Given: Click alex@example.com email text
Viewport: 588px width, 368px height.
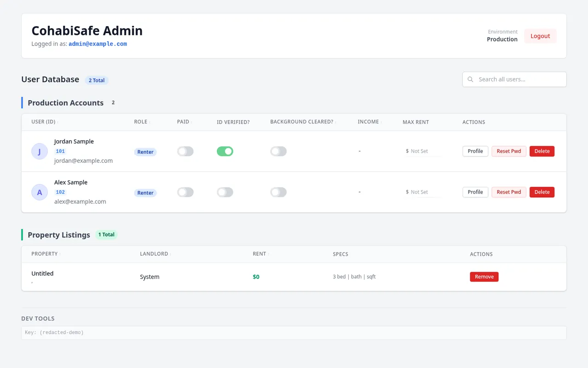Looking at the screenshot, I should coord(80,201).
